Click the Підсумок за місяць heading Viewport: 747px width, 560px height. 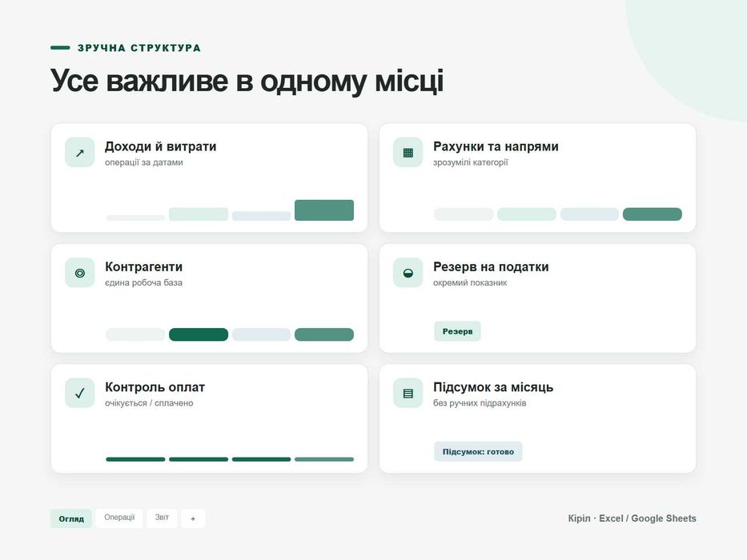click(493, 387)
